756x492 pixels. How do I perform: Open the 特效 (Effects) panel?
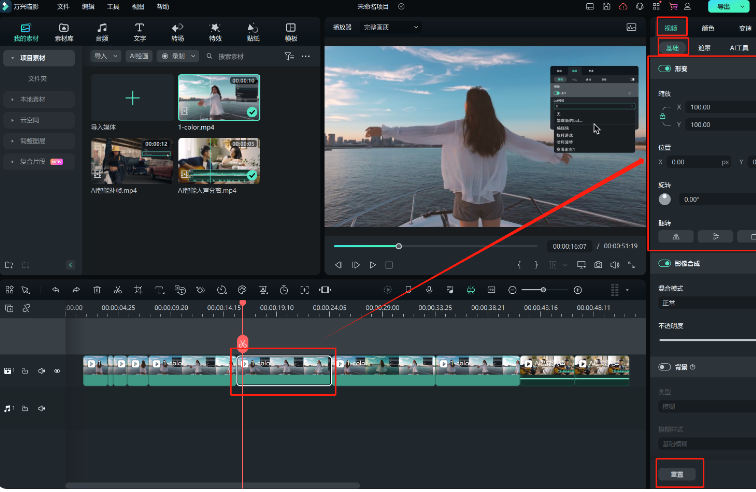pyautogui.click(x=215, y=31)
